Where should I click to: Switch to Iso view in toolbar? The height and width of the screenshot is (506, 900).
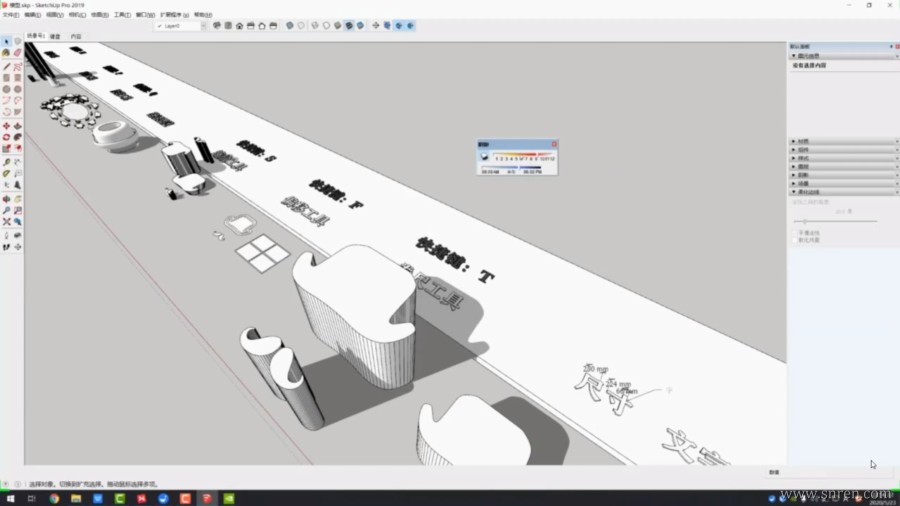216,26
